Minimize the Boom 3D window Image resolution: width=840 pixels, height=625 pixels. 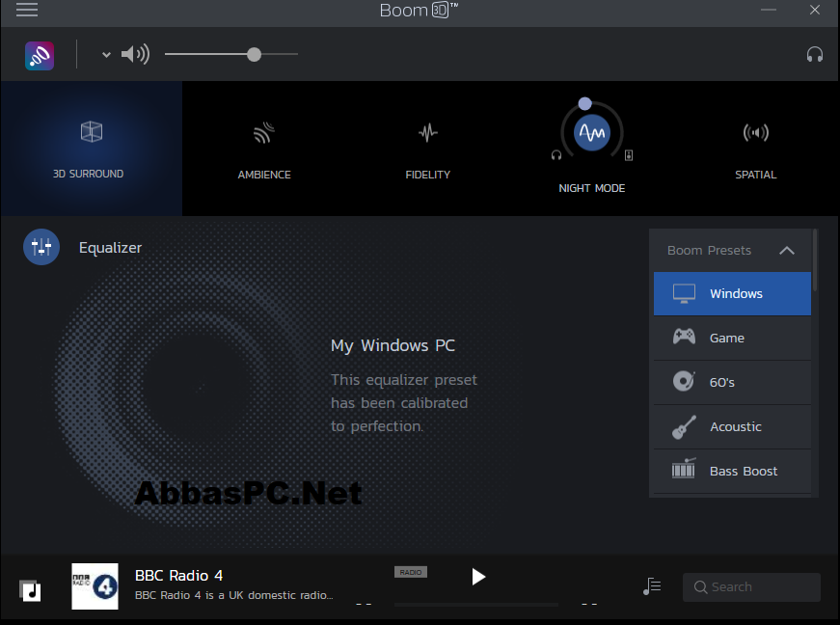click(x=769, y=10)
